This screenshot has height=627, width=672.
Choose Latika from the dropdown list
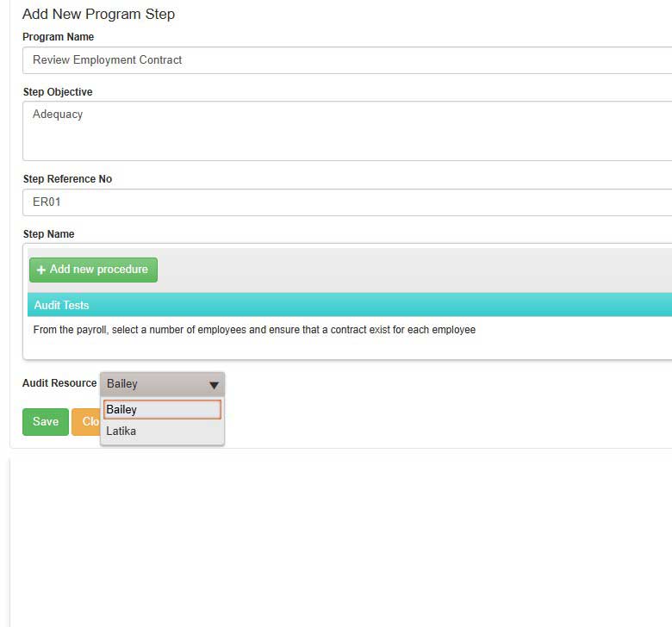click(163, 431)
